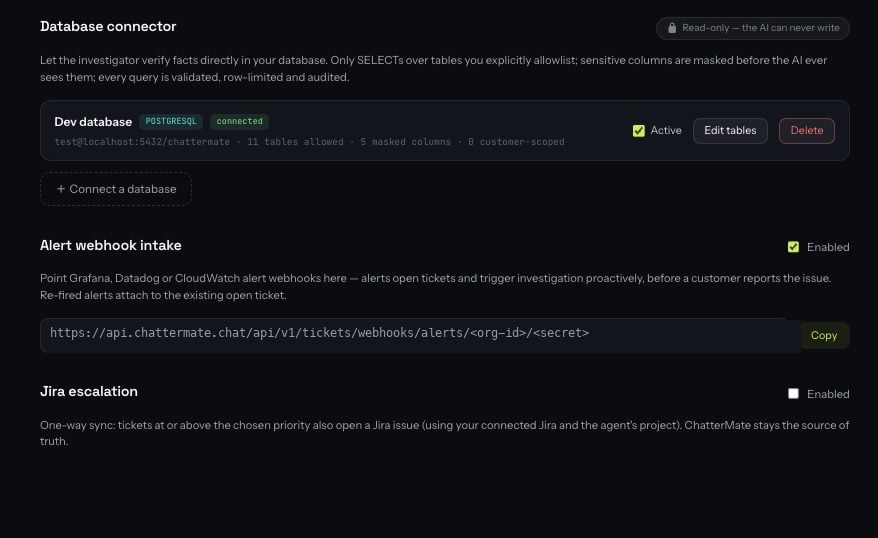
Task: Click the test@localhost:5432/chattermate connection string
Action: [142, 142]
